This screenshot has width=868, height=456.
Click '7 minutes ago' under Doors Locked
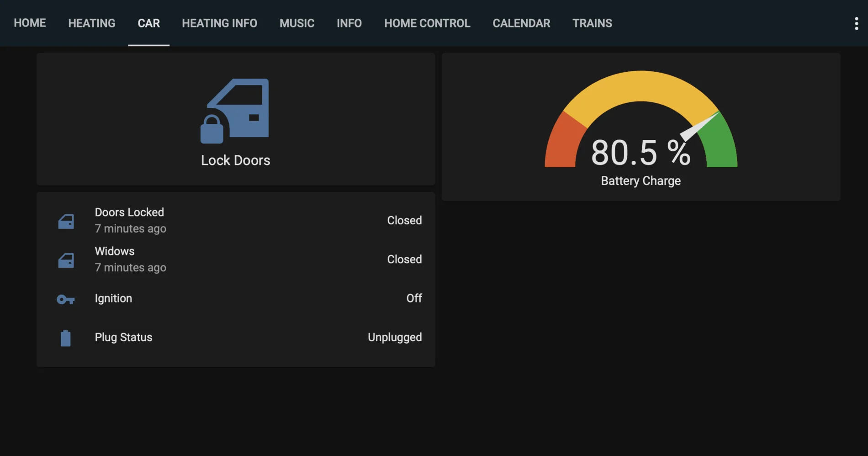click(131, 228)
